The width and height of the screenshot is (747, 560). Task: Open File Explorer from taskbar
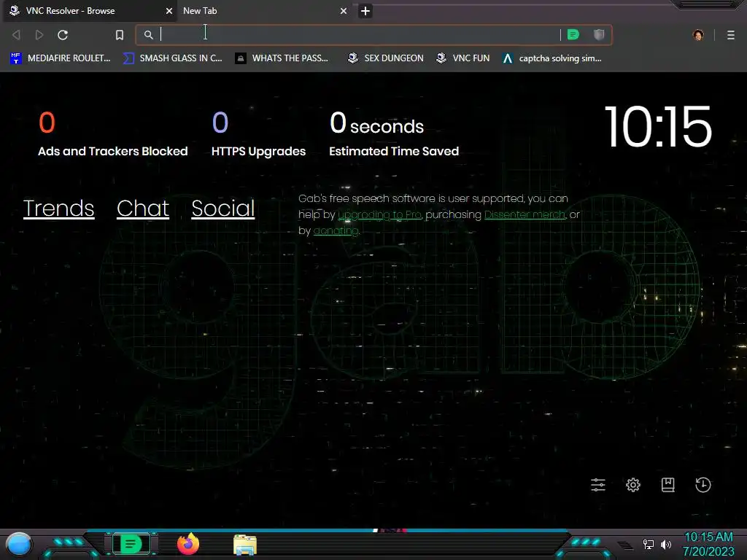(x=245, y=545)
